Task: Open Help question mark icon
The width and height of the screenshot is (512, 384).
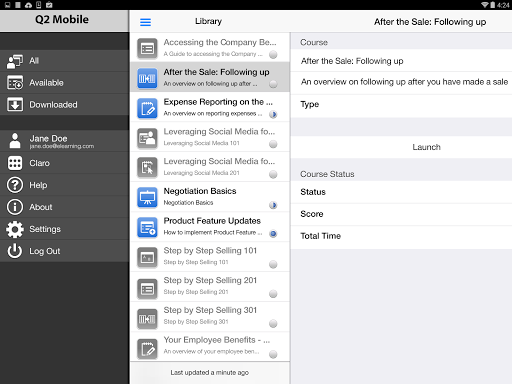Action: tap(15, 185)
